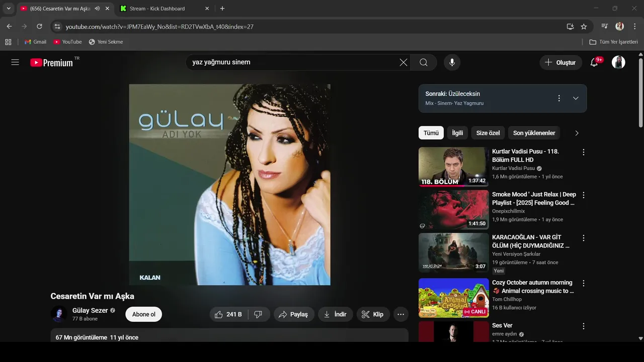
Task: Open the Tom Chillhop channel name
Action: pyautogui.click(x=507, y=299)
